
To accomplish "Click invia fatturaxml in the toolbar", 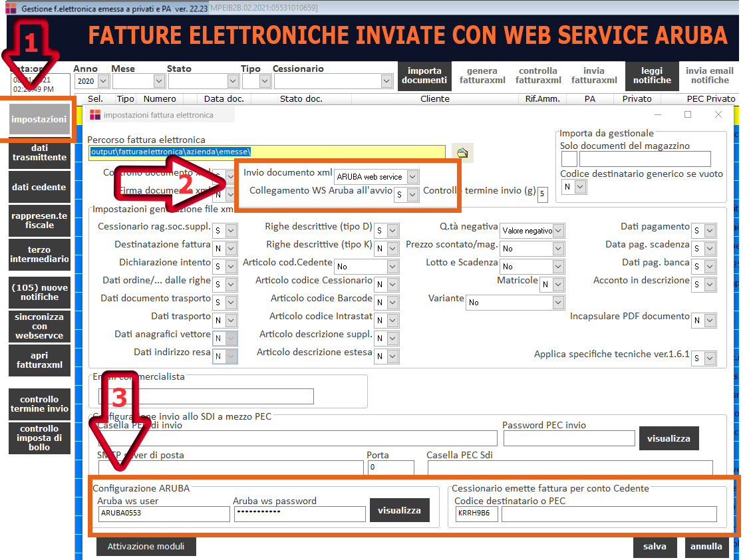I will pyautogui.click(x=594, y=76).
